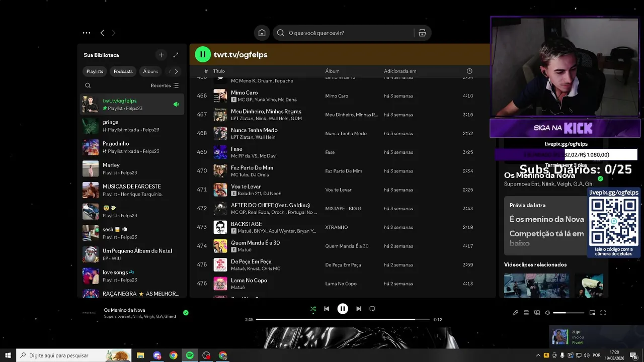This screenshot has height=362, width=644.
Task: Click the sesh playlist thumbnail
Action: 91,233
